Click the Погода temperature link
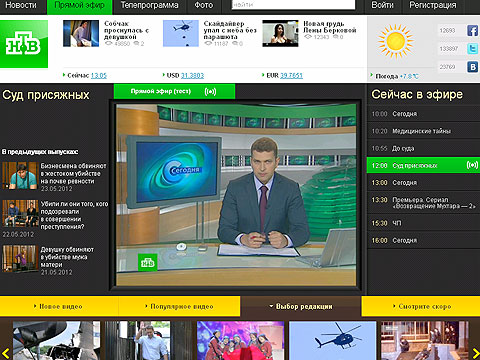This screenshot has width=480, height=360. [409, 76]
